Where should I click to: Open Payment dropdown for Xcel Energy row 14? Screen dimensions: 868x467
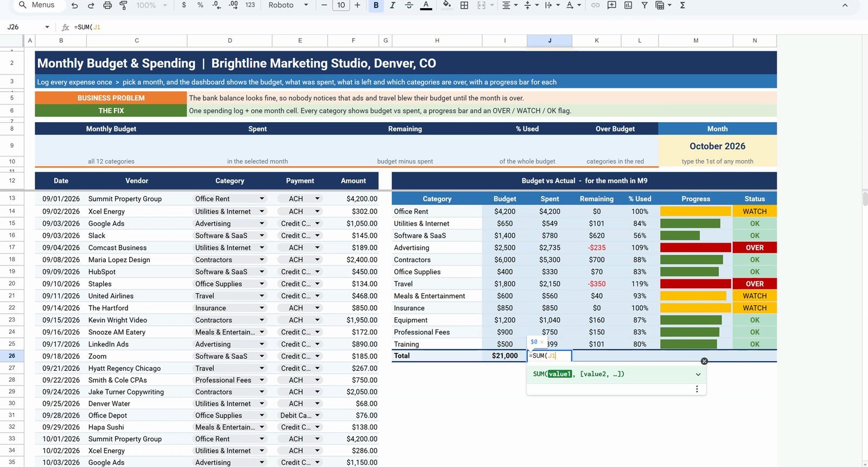click(317, 211)
